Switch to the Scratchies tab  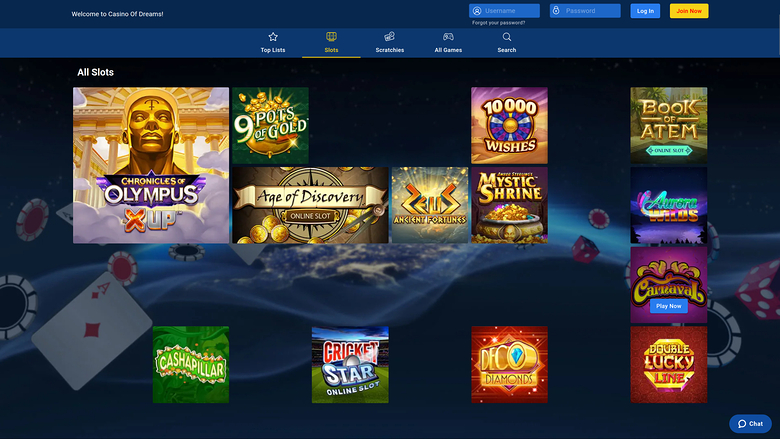click(390, 43)
